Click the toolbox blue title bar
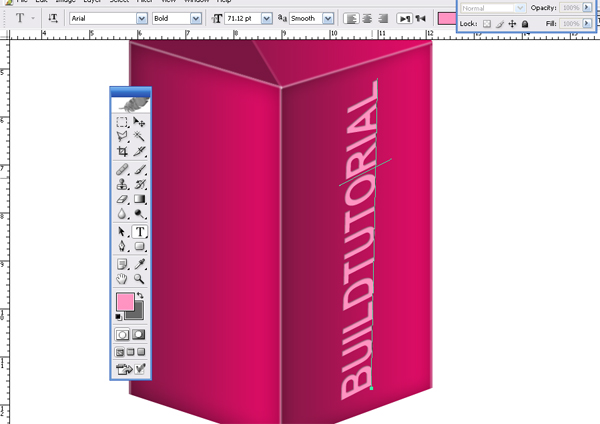600x424 pixels. [x=130, y=92]
